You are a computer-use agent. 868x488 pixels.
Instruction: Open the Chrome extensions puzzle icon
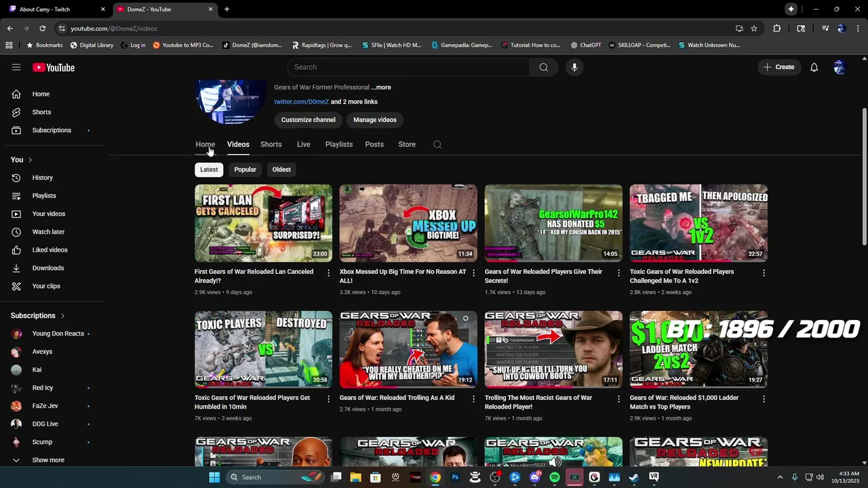click(777, 28)
